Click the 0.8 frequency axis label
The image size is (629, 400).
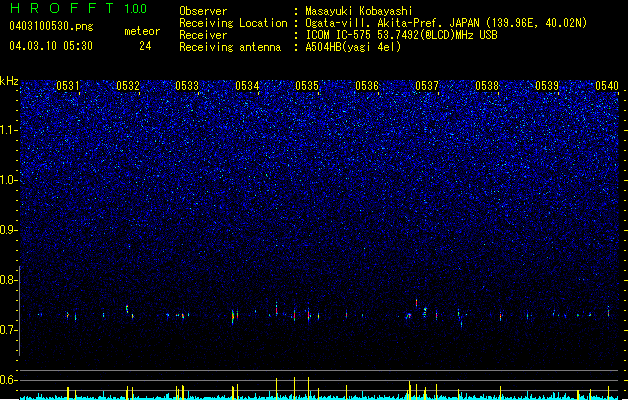(9, 280)
